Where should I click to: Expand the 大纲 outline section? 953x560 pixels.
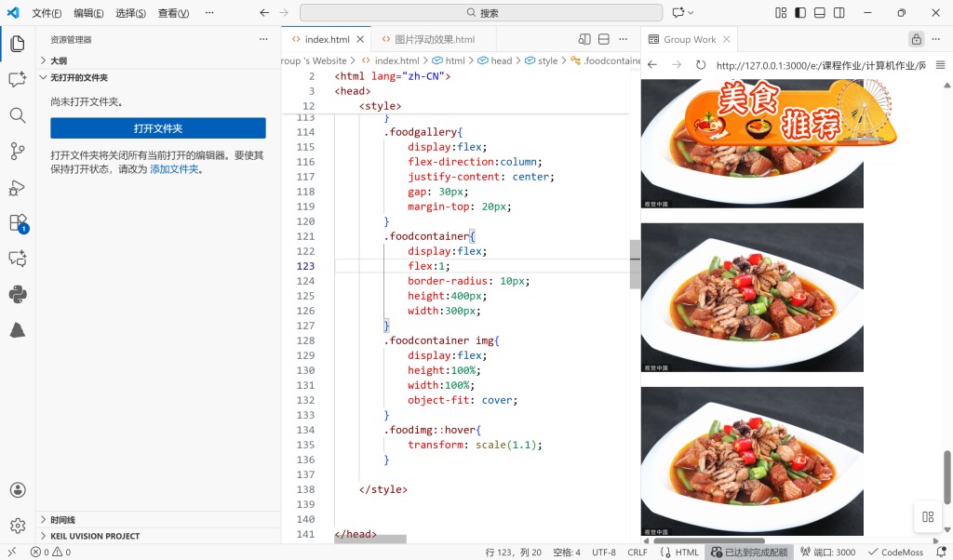click(x=58, y=60)
